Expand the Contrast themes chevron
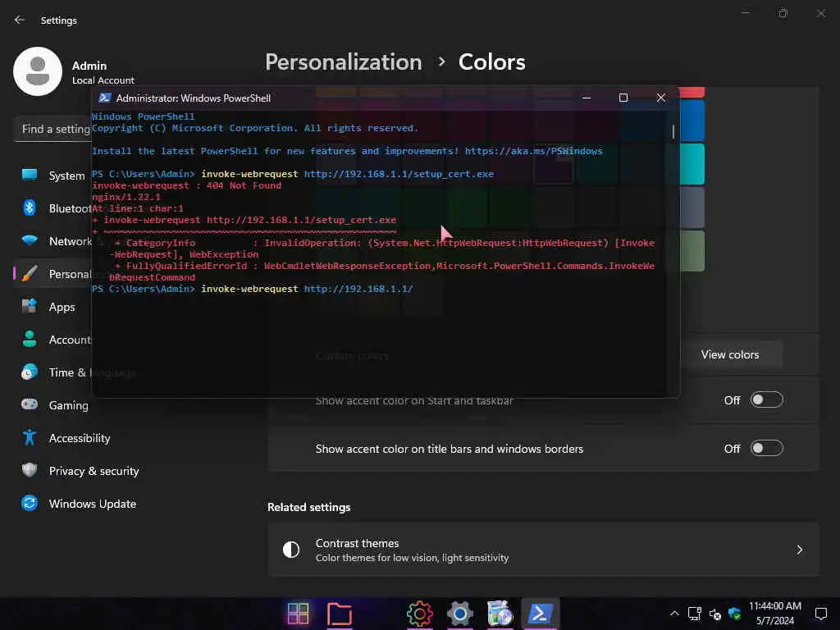Screen dimensions: 840x630 click(799, 550)
